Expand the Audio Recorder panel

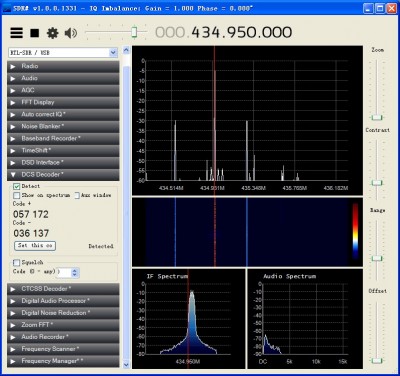coord(63,337)
